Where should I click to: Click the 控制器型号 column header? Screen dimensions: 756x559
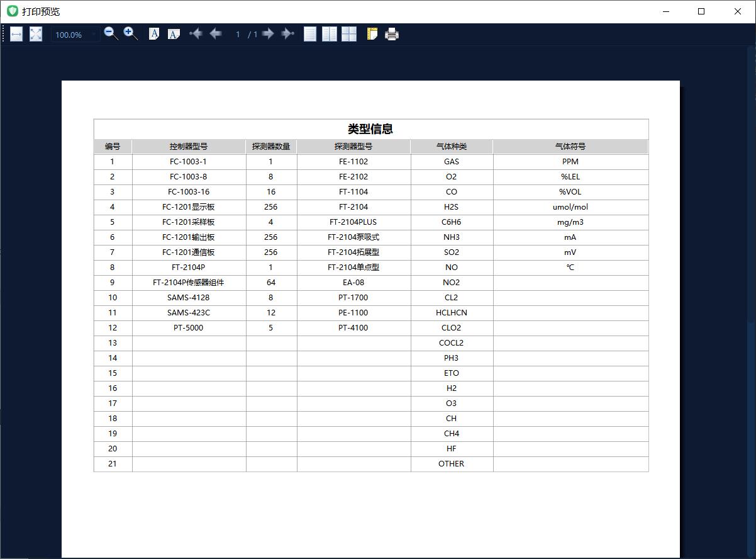pos(189,147)
